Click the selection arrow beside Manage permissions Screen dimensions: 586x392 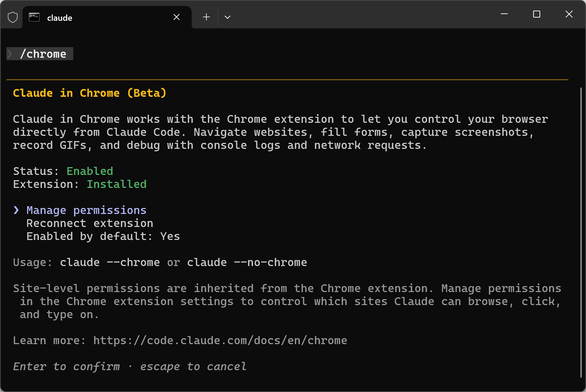tap(16, 210)
